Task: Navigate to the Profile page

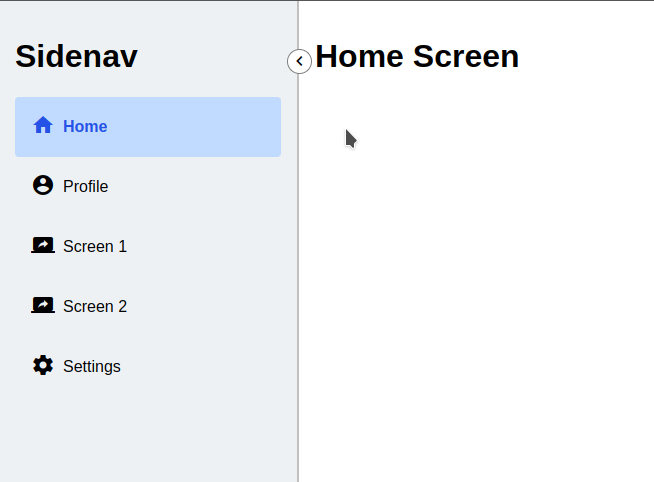Action: (148, 187)
